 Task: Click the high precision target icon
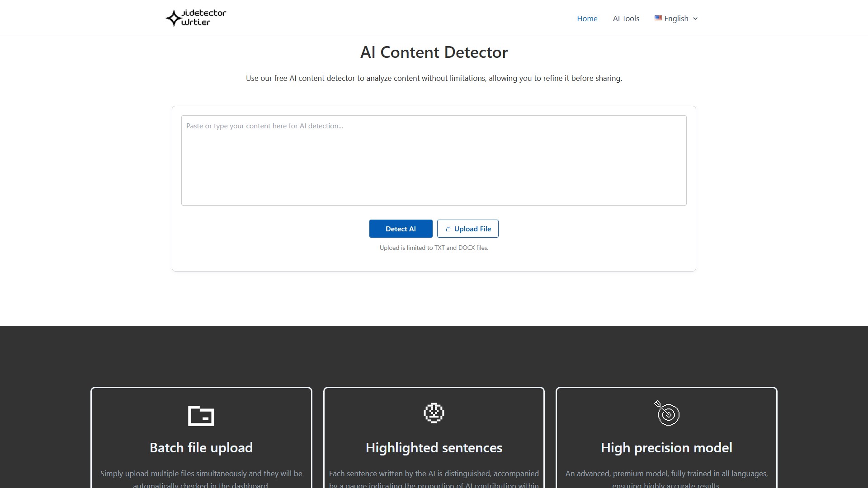tap(667, 413)
